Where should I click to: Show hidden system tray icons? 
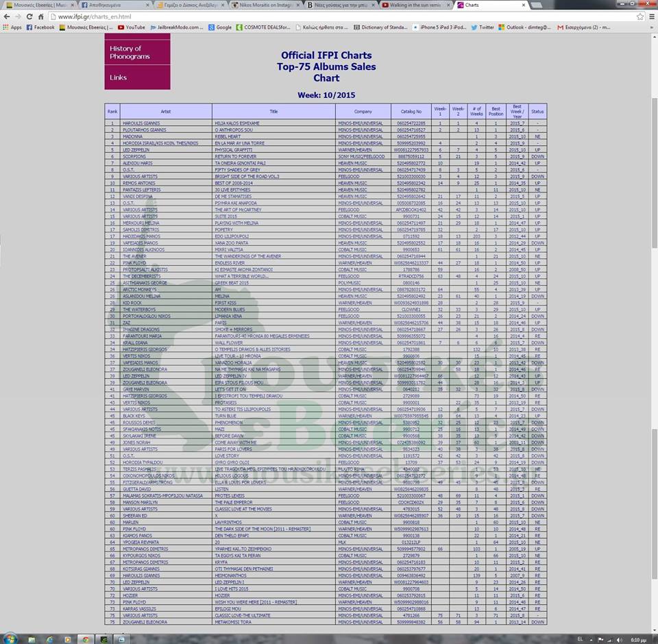592,640
